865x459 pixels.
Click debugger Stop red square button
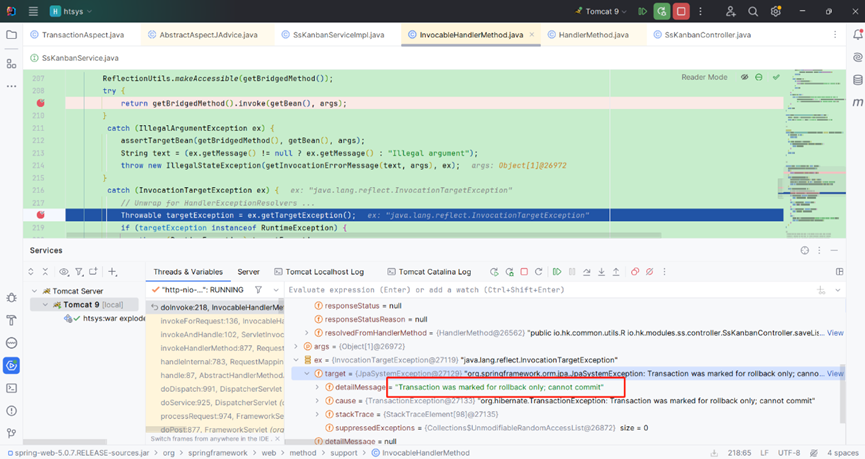point(524,271)
